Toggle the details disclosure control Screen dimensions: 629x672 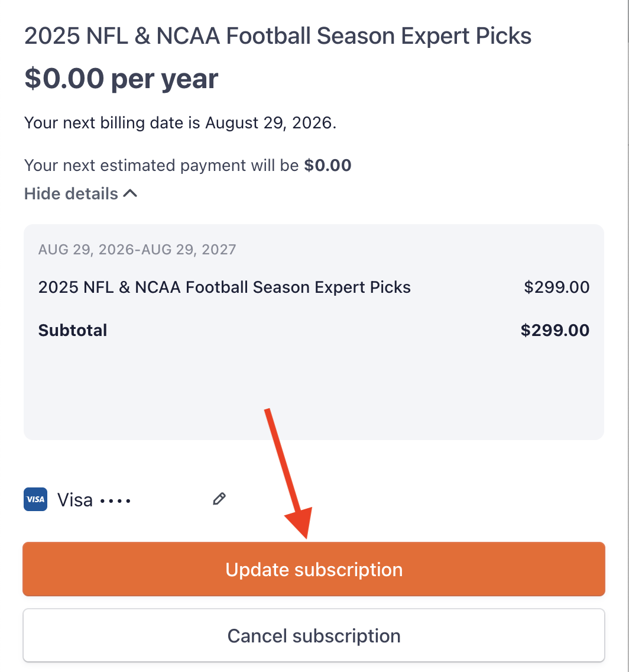tap(80, 193)
